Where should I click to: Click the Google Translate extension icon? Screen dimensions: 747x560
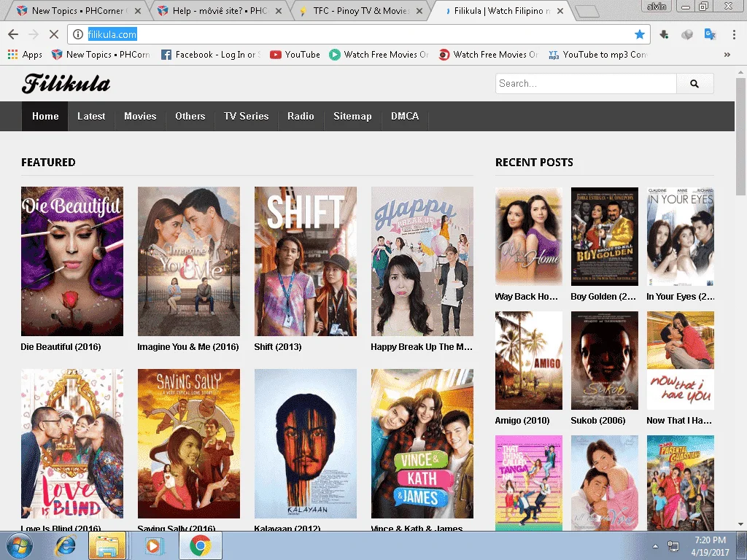[x=710, y=34]
